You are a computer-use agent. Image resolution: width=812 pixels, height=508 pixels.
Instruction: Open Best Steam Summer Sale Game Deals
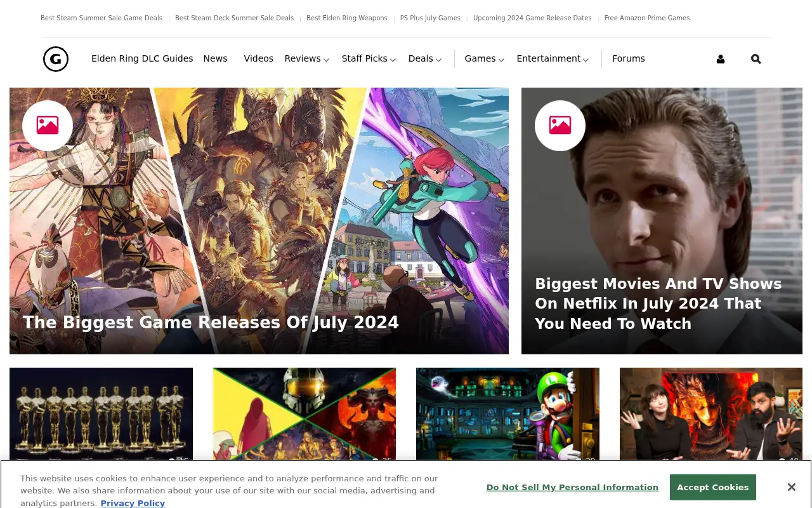(101, 18)
